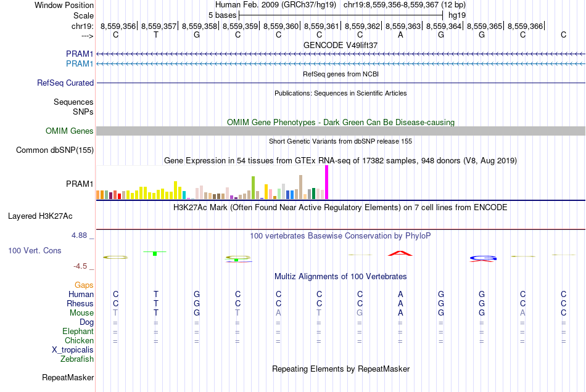Screen dimensions: 586x392
Task: Click Human row base T in alignment
Action: click(156, 294)
